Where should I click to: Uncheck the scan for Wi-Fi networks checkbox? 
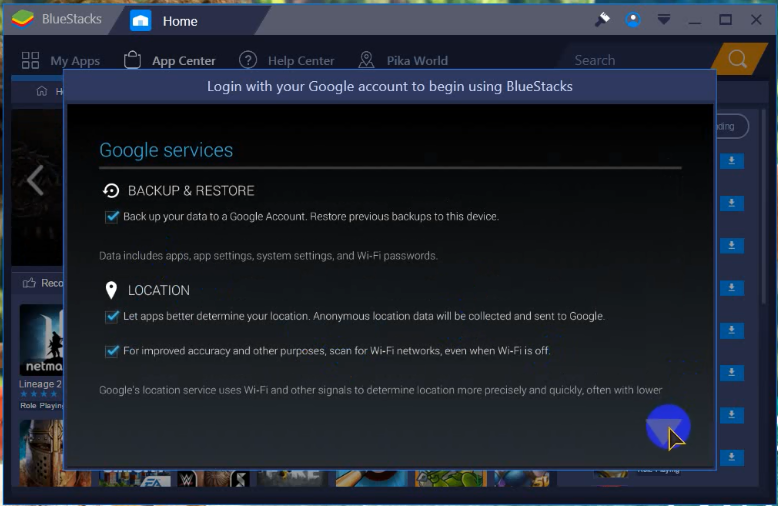[x=112, y=351]
